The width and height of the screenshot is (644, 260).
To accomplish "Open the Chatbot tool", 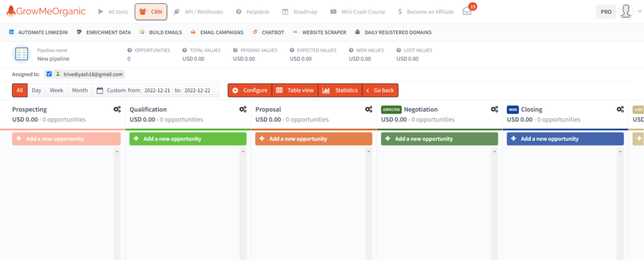I will 267,32.
